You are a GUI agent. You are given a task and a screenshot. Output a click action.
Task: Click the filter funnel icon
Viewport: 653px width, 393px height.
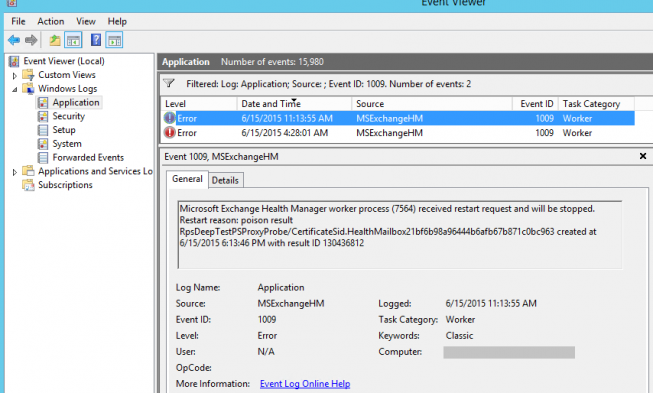point(169,83)
